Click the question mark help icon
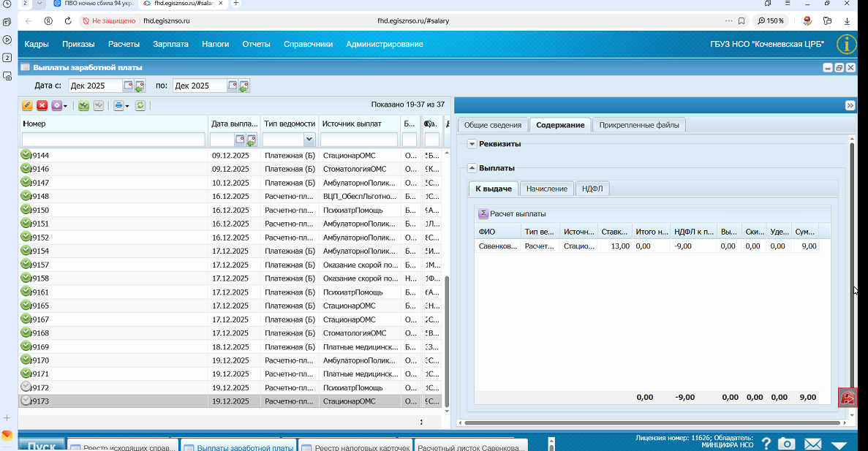This screenshot has width=868, height=451. (x=766, y=443)
